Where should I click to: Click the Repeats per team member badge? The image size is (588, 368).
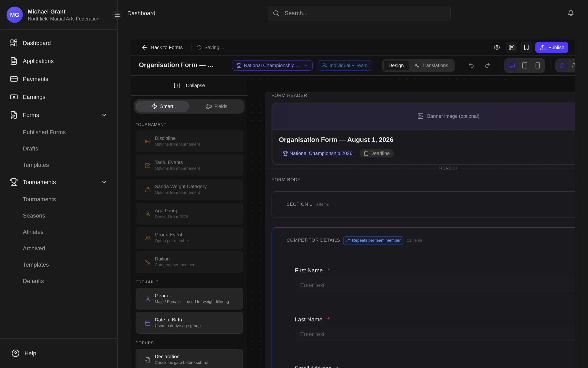coord(373,240)
